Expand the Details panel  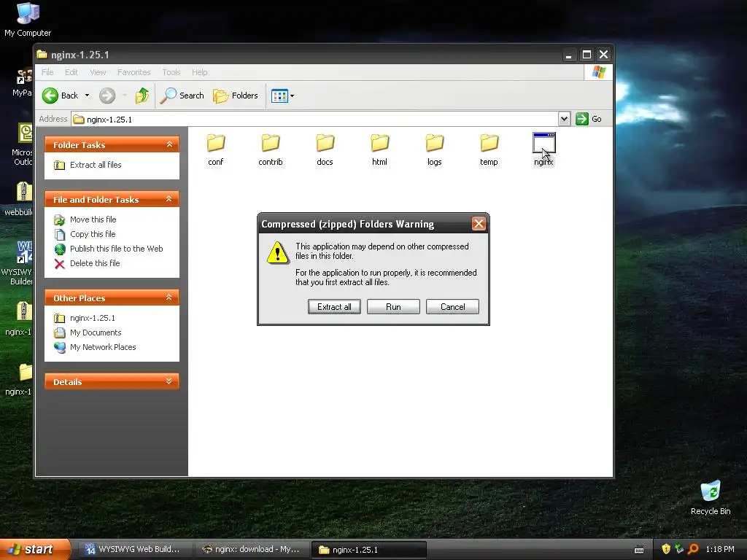pos(169,381)
